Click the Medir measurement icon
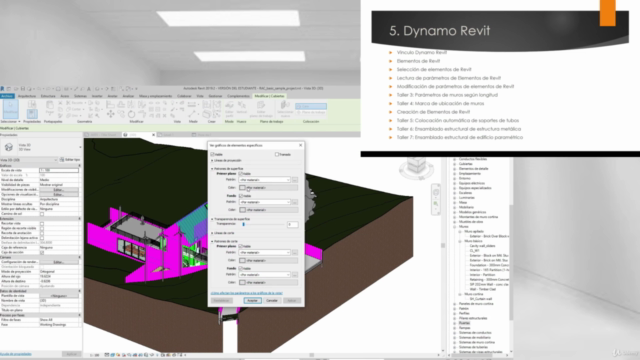The height and width of the screenshot is (360, 640). [x=192, y=105]
